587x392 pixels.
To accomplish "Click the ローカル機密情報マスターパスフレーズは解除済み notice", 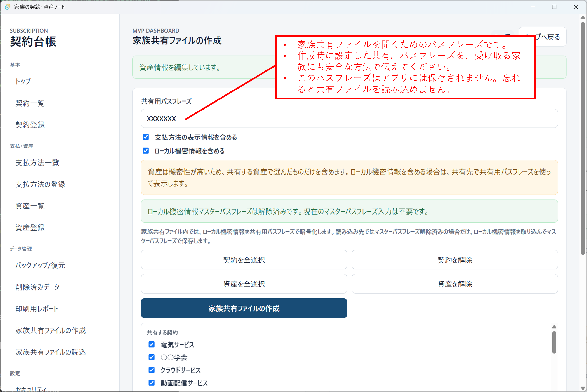I will [349, 211].
